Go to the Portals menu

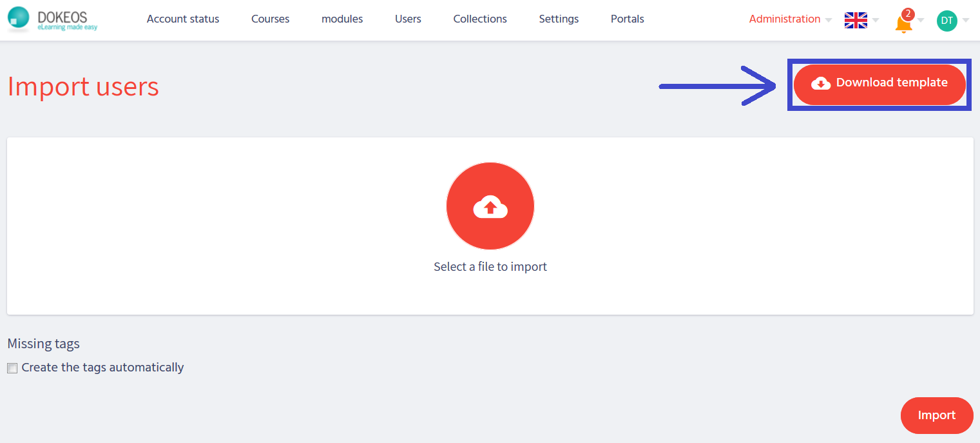627,19
